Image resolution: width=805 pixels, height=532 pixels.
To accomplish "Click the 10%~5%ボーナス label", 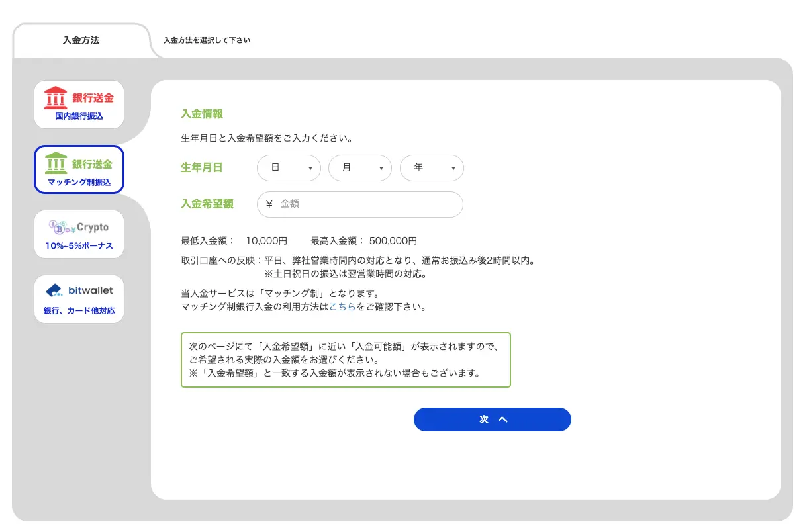I will click(x=79, y=245).
